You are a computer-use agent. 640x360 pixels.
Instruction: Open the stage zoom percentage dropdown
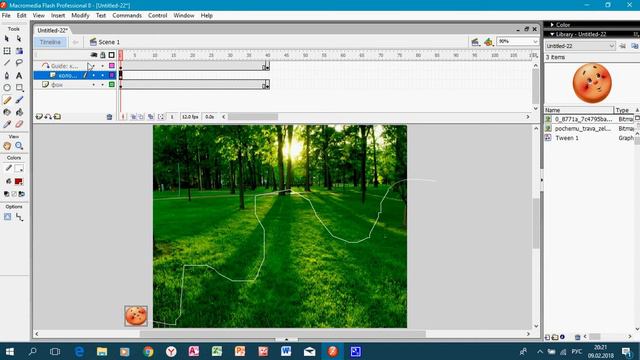[535, 42]
